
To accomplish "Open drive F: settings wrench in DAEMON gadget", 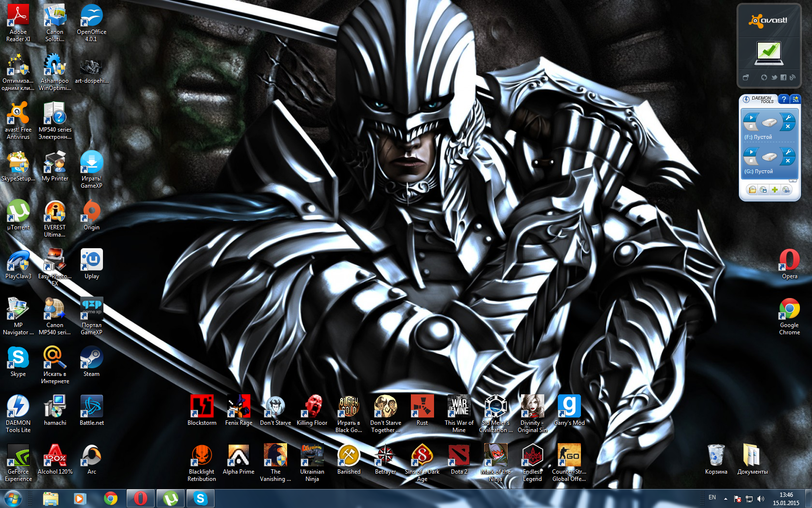I will [x=788, y=117].
